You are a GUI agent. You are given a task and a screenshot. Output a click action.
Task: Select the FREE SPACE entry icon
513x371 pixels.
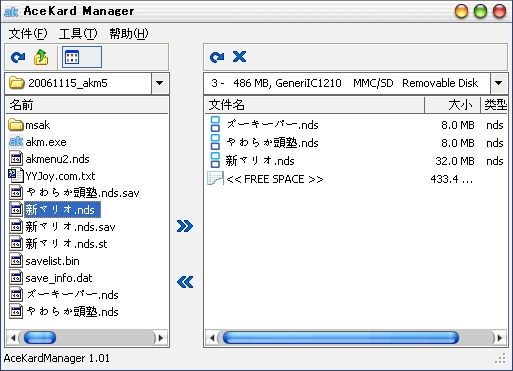coord(215,178)
